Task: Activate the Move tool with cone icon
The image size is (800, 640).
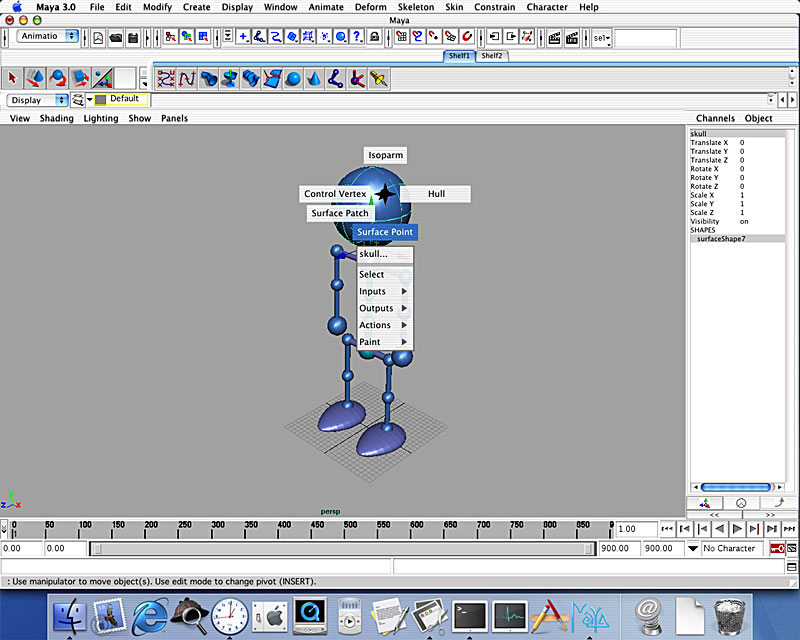Action: [x=35, y=79]
